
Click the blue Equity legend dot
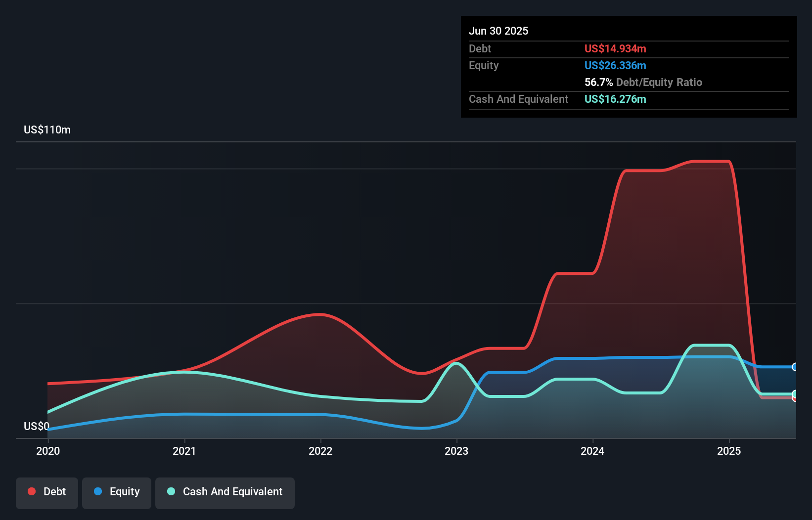point(99,491)
